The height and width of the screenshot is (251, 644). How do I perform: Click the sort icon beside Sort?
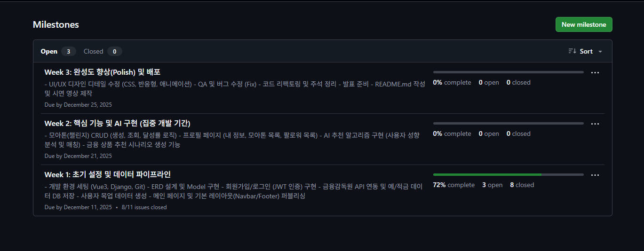(x=572, y=51)
